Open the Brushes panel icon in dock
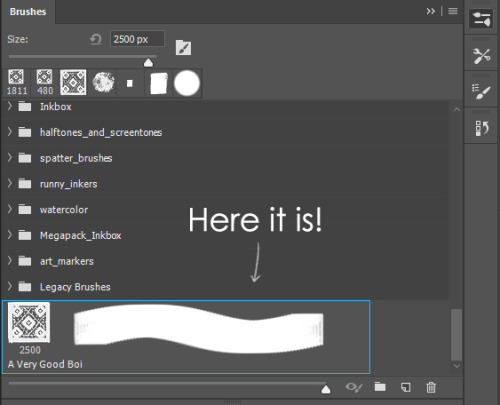The height and width of the screenshot is (405, 500). (x=481, y=92)
